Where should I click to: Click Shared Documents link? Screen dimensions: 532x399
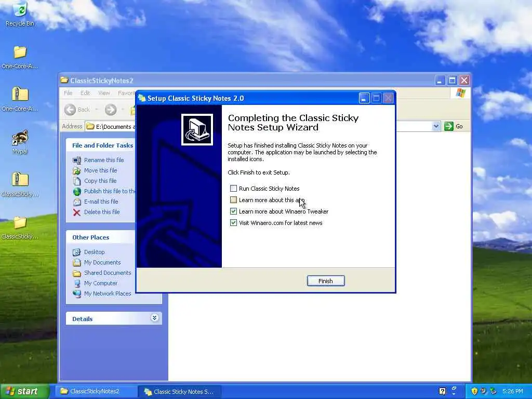coord(108,273)
